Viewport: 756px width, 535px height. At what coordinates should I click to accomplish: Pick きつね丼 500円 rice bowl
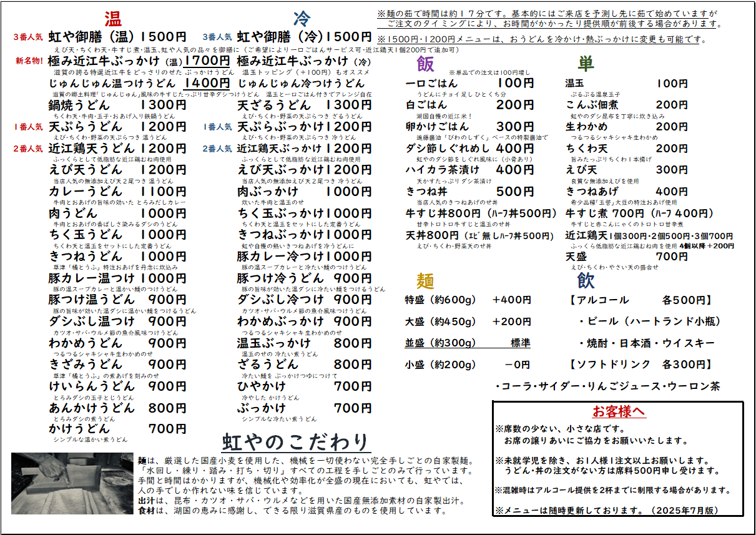(469, 192)
